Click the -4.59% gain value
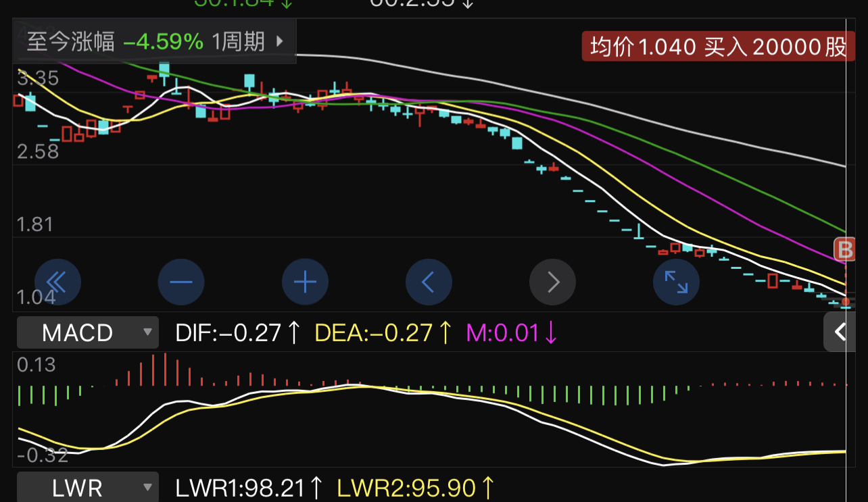The height and width of the screenshot is (502, 868). (163, 42)
